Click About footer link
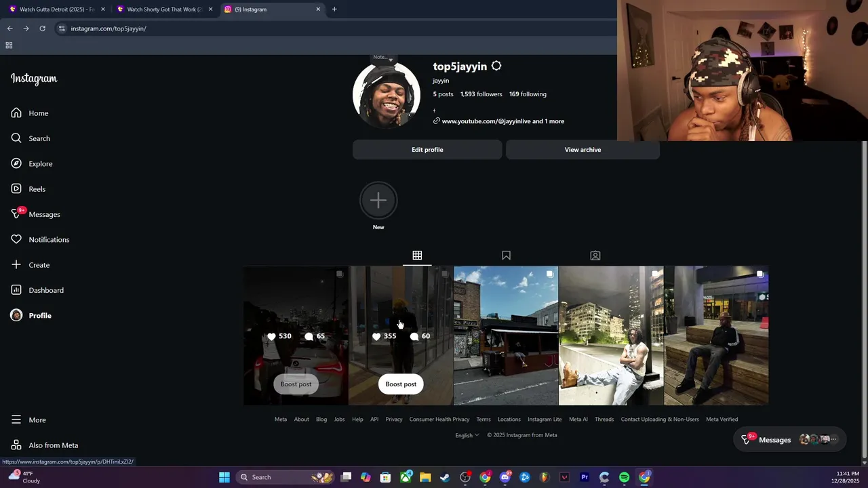The image size is (868, 488). click(302, 420)
